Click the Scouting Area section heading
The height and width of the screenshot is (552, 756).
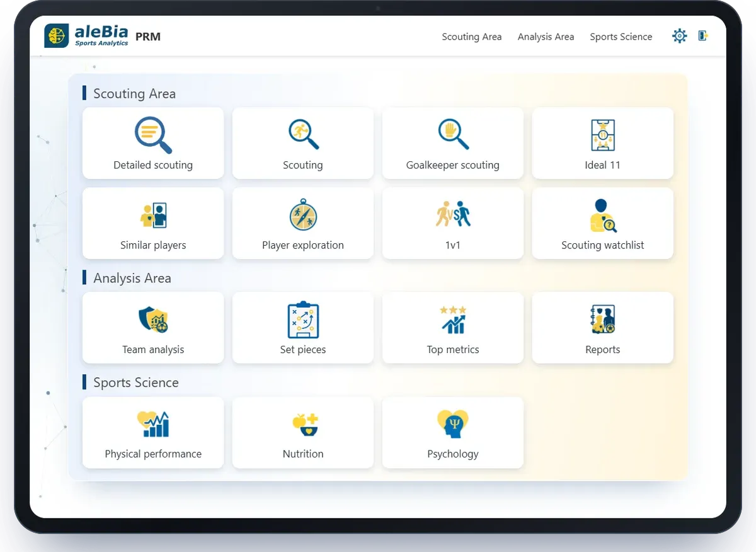pos(134,94)
